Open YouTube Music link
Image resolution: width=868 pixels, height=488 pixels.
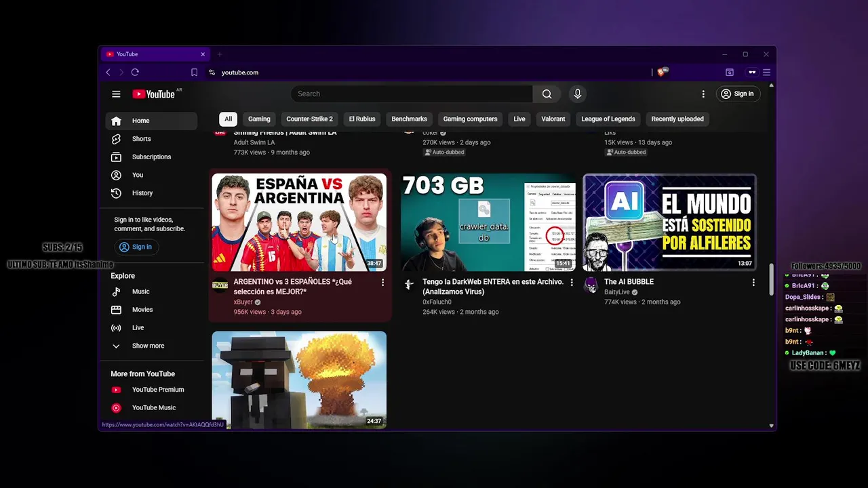151,408
